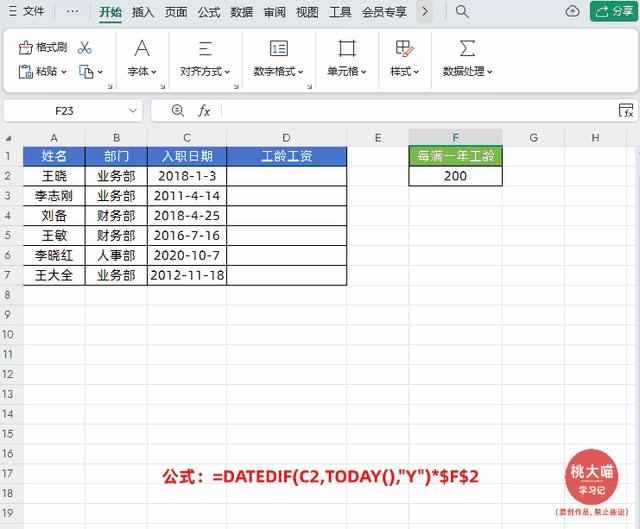The image size is (640, 529).
Task: Click date cell 2018-1-3
Action: coord(187,176)
